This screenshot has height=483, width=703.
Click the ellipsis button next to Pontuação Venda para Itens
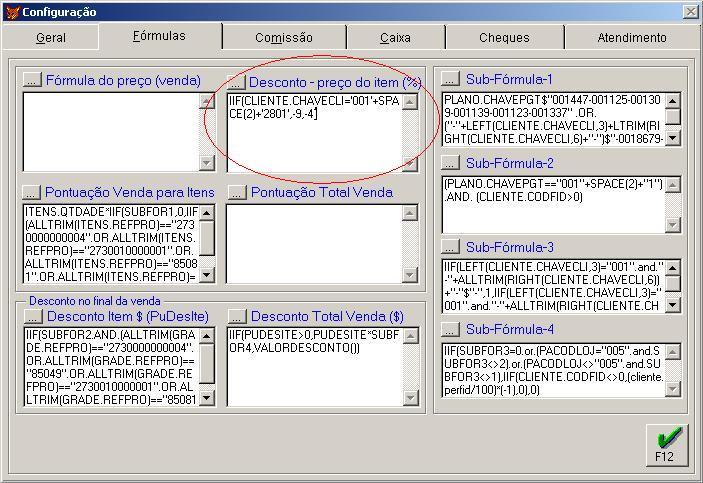coord(31,192)
